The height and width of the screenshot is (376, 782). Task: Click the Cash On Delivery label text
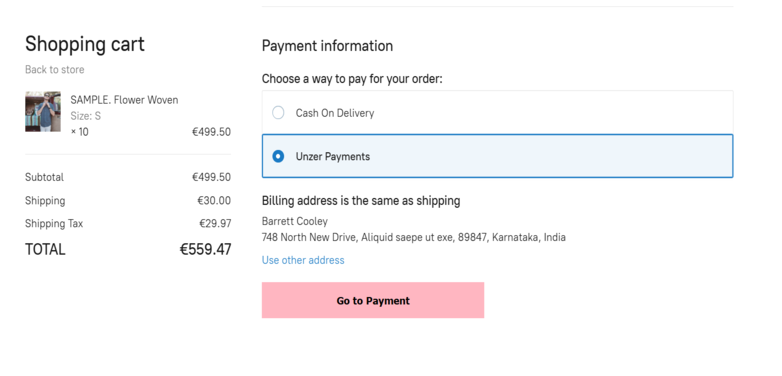[335, 113]
